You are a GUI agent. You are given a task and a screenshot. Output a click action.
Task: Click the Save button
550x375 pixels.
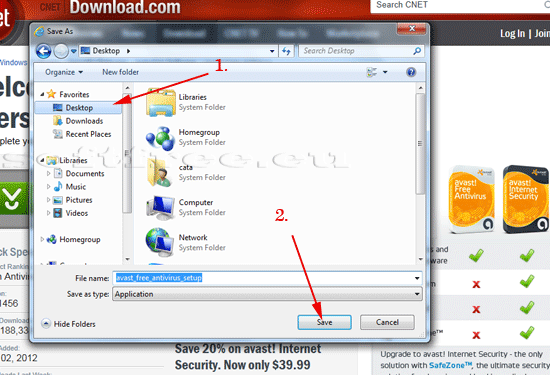coord(324,322)
